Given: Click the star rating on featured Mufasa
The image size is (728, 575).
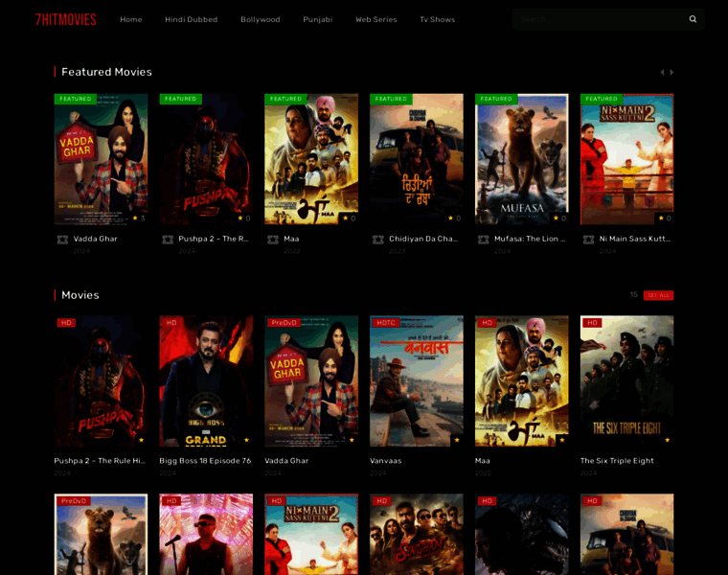Looking at the screenshot, I should coord(559,218).
